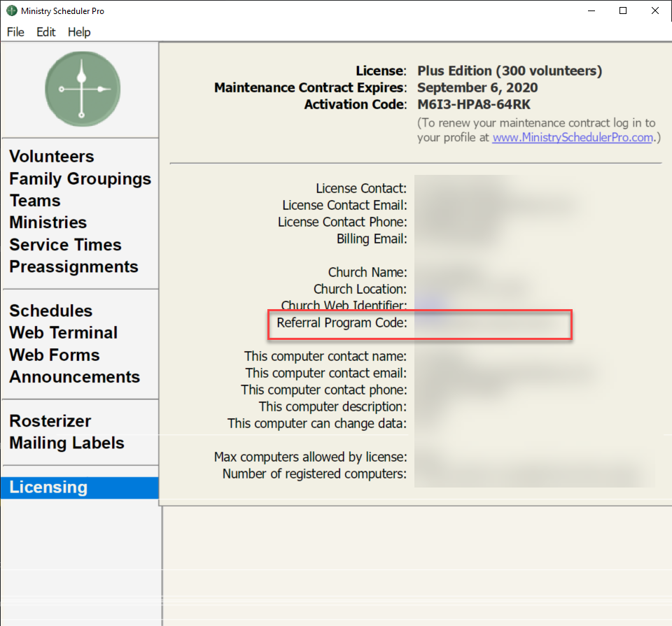The image size is (672, 626).
Task: Click the Ministry Scheduler Pro clock logo
Action: tap(82, 89)
